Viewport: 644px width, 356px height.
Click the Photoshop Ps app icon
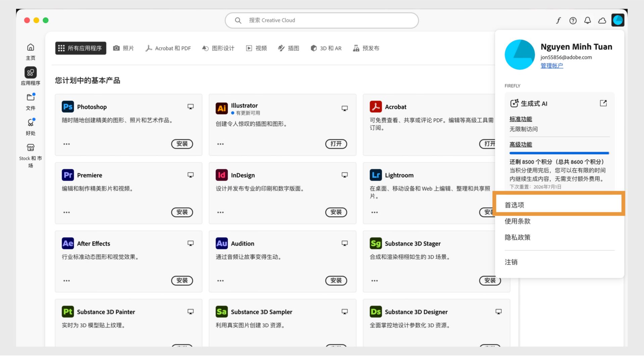pyautogui.click(x=68, y=107)
